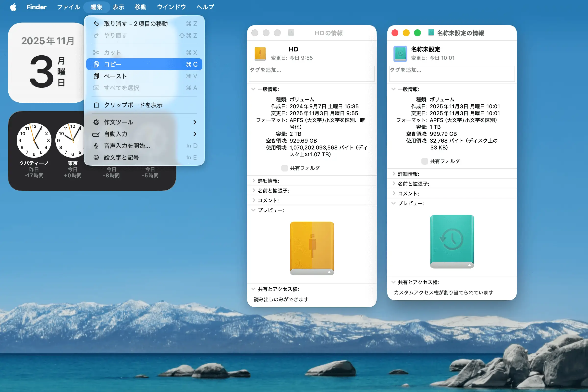Click title bar drive icon in 名称未設定 window
This screenshot has width=588, height=392.
coord(431,33)
